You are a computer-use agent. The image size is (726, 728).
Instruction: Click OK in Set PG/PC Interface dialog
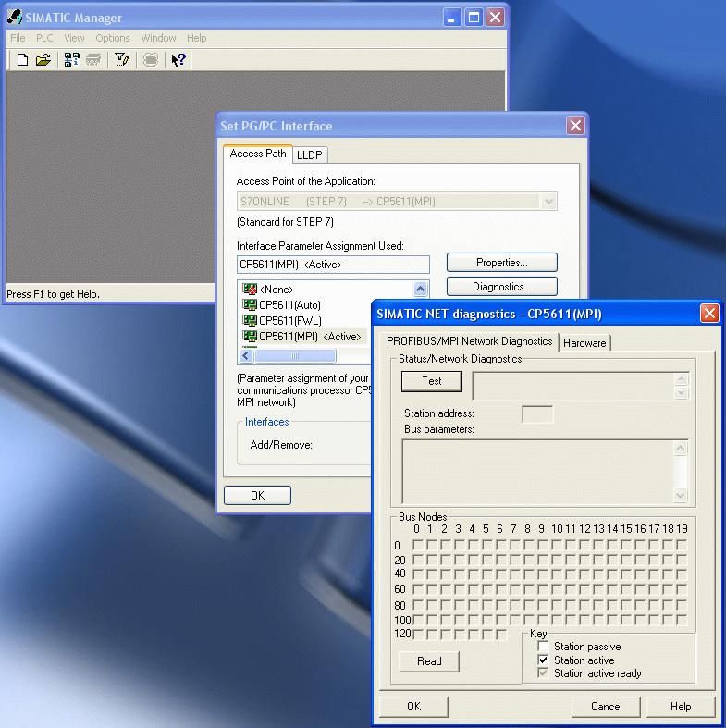(x=258, y=496)
